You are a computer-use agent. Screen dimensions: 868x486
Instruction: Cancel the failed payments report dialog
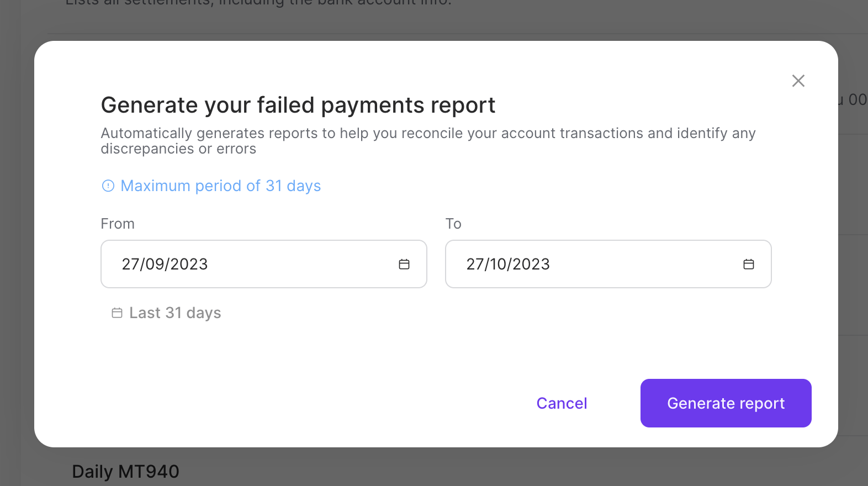pos(562,403)
